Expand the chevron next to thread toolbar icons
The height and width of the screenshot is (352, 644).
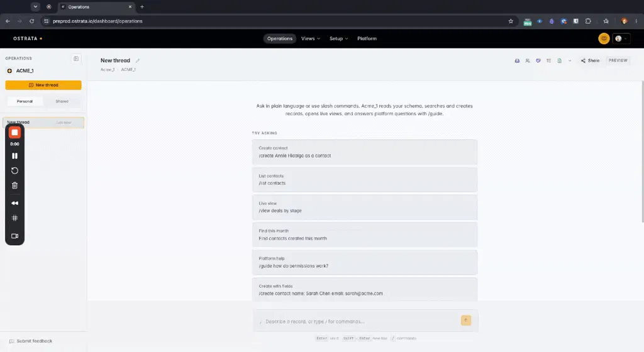coord(570,61)
